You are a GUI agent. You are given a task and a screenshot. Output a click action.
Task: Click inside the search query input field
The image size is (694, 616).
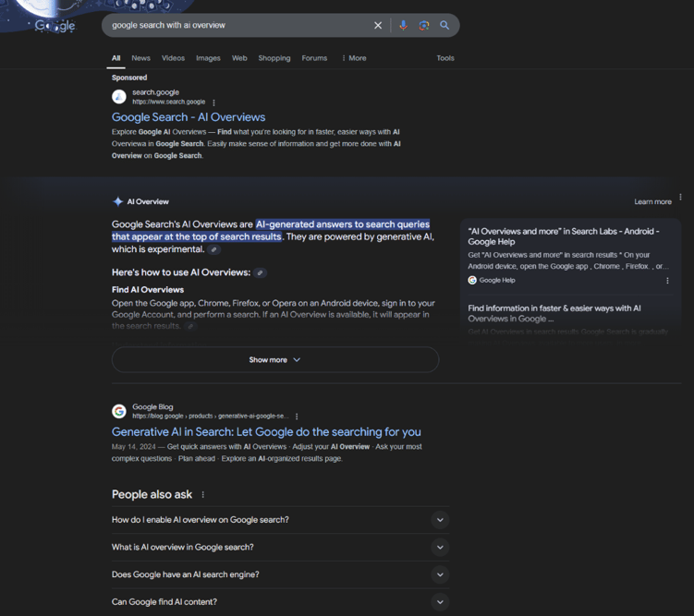click(x=231, y=26)
